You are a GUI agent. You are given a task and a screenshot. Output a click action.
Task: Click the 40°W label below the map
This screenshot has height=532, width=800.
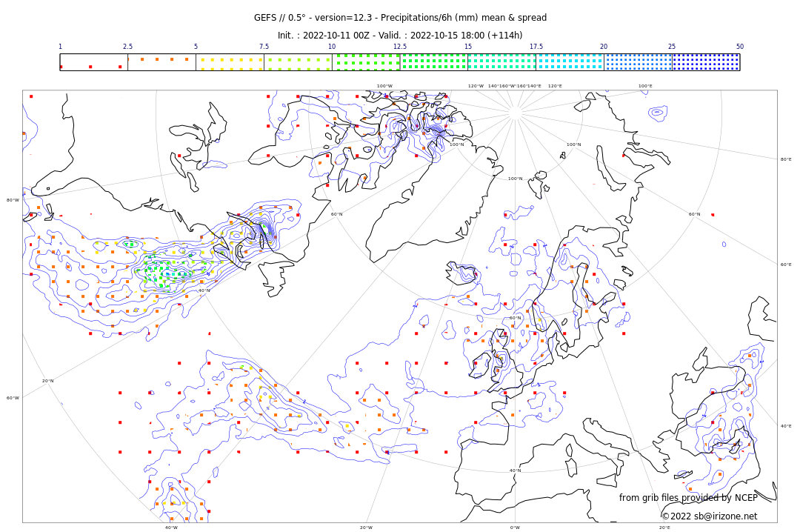pyautogui.click(x=171, y=528)
